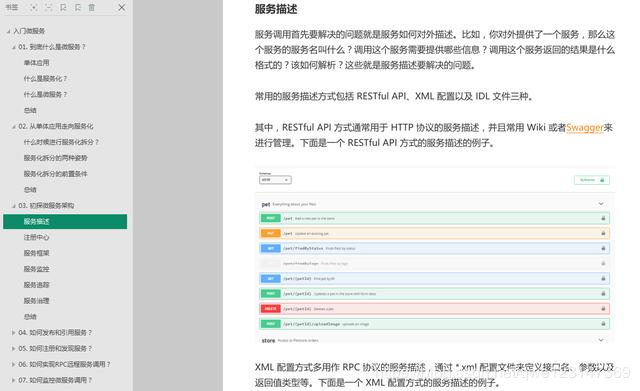This screenshot has height=391, width=640.
Task: Click the greyed-out deprecated /pet/findByTags row
Action: coord(434,264)
